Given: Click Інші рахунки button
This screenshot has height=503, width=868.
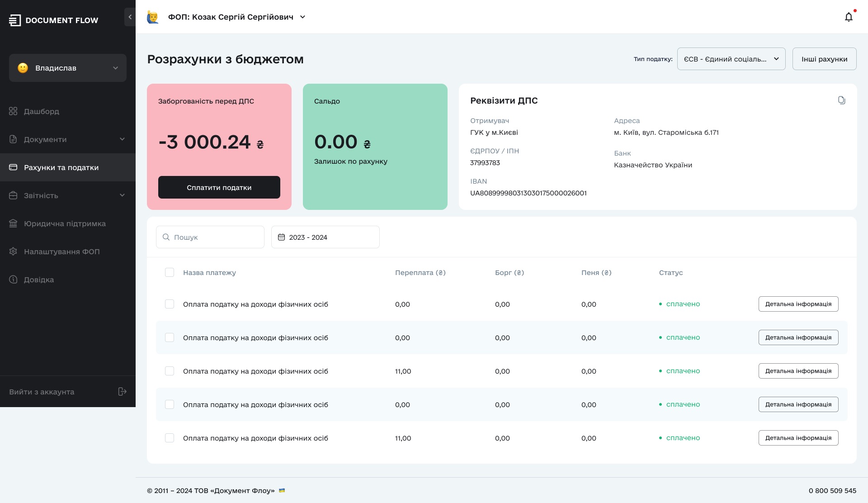Looking at the screenshot, I should 824,59.
